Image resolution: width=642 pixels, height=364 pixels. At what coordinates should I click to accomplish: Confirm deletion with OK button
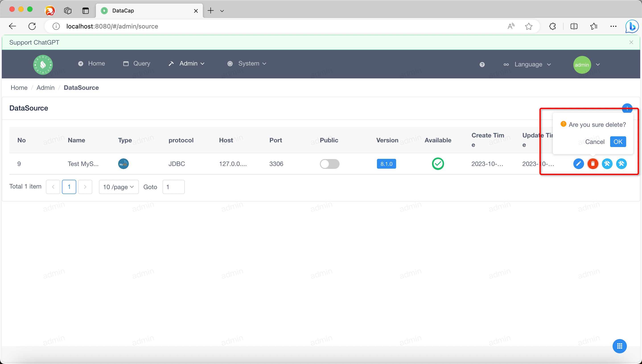tap(618, 142)
